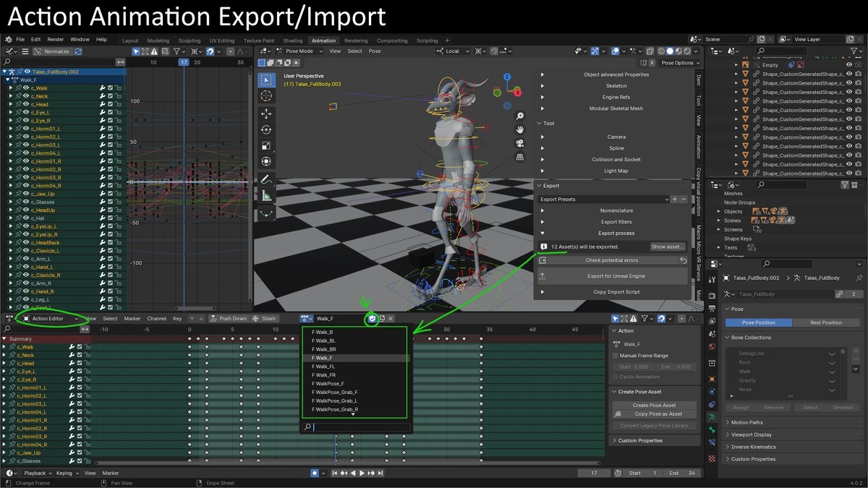Viewport: 868px width, 488px height.
Task: Click Create Pose Asset button
Action: (x=654, y=405)
